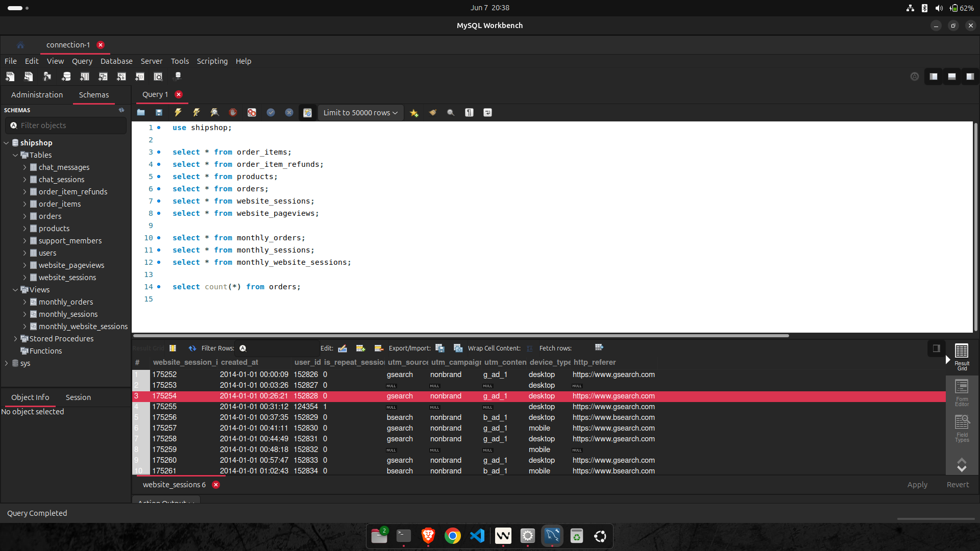
Task: Insert new row icon in result toolbar
Action: coord(360,348)
